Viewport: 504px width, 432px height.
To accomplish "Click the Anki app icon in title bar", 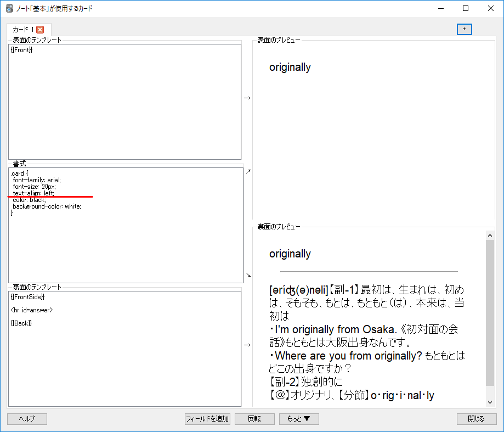I will pyautogui.click(x=9, y=8).
